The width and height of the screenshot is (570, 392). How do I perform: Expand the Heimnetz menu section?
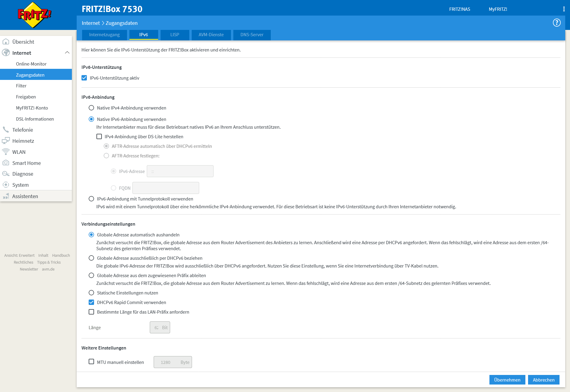[23, 141]
